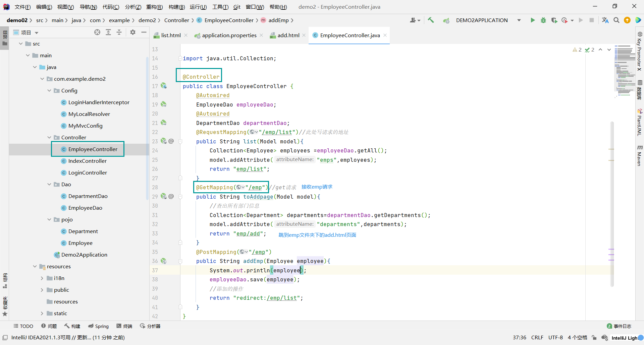Open the 重构(R) menu

154,7
